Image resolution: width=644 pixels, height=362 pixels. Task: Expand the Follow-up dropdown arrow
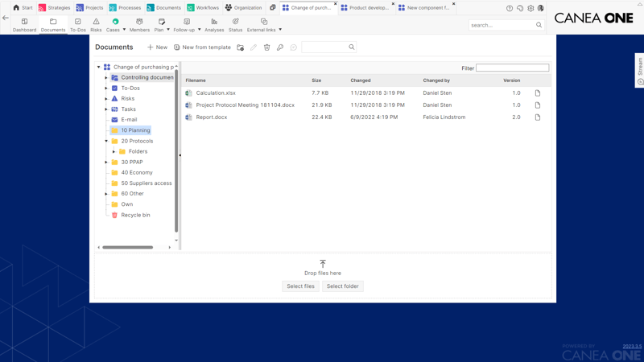pyautogui.click(x=199, y=30)
